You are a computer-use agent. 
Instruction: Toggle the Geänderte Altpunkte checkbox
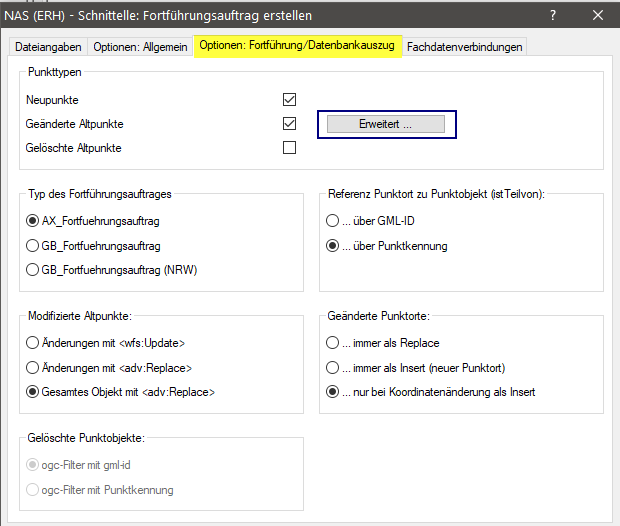pyautogui.click(x=290, y=124)
